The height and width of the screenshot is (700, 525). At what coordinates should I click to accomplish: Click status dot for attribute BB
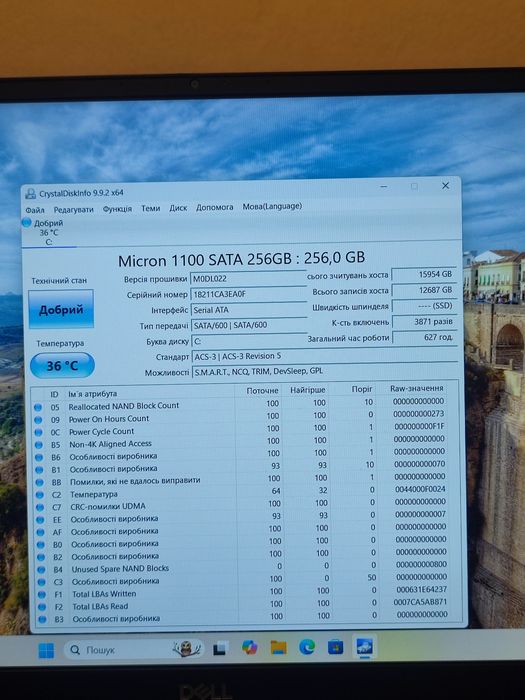point(39,483)
